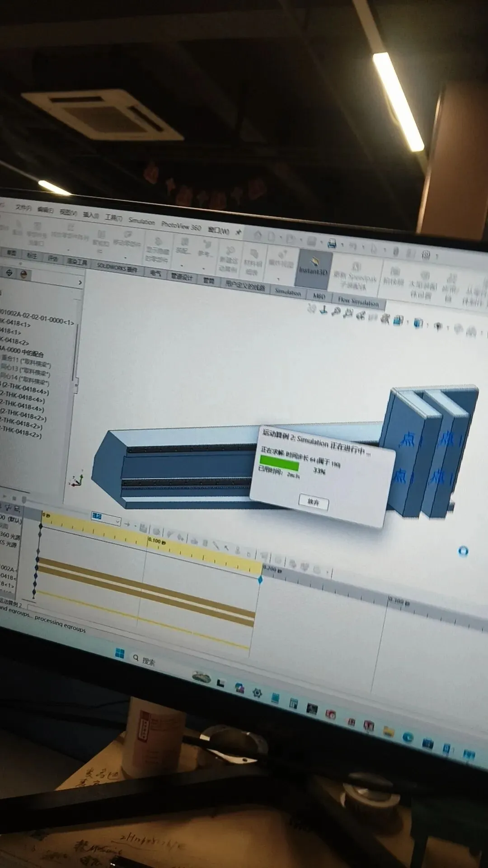The width and height of the screenshot is (488, 868).
Task: Open the Simulation menu
Action: [141, 221]
